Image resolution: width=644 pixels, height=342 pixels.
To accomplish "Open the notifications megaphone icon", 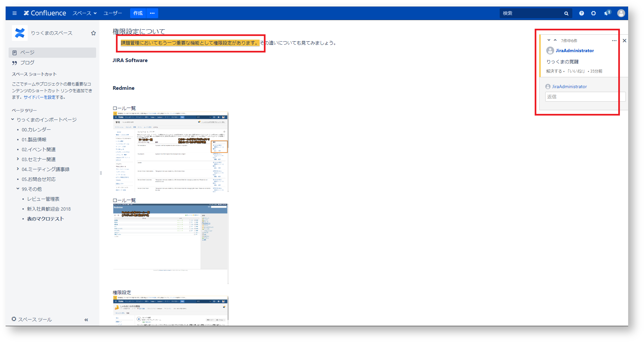I will click(607, 13).
